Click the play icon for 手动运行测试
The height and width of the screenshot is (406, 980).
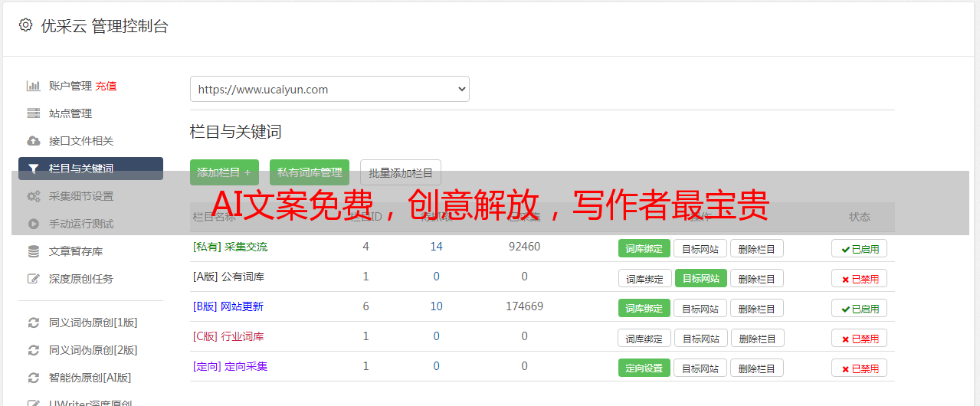point(34,224)
